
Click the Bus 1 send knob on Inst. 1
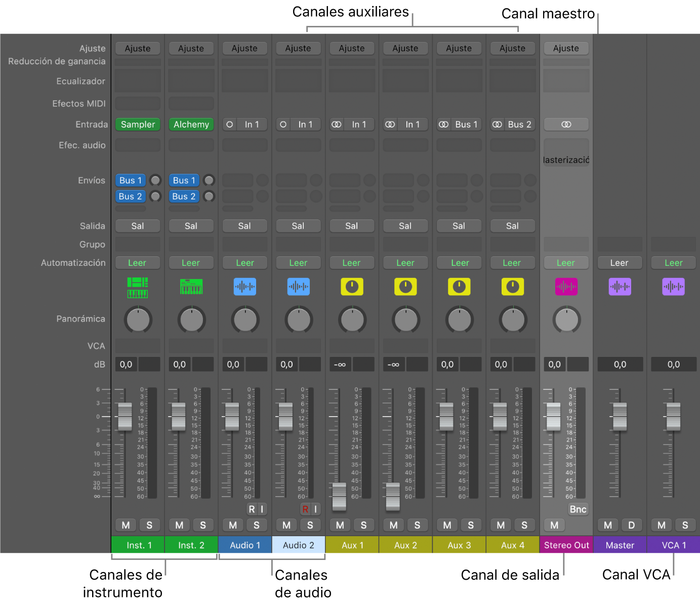155,180
